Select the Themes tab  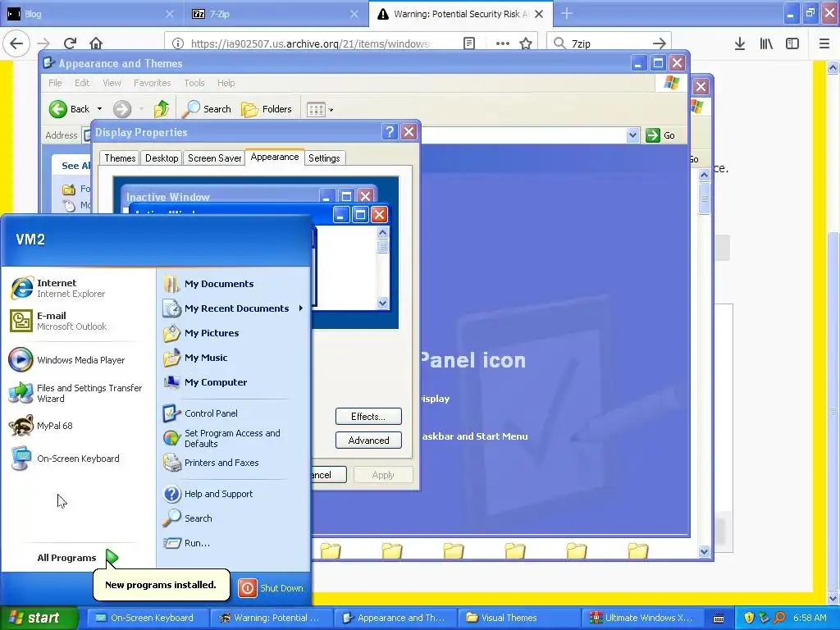tap(120, 158)
